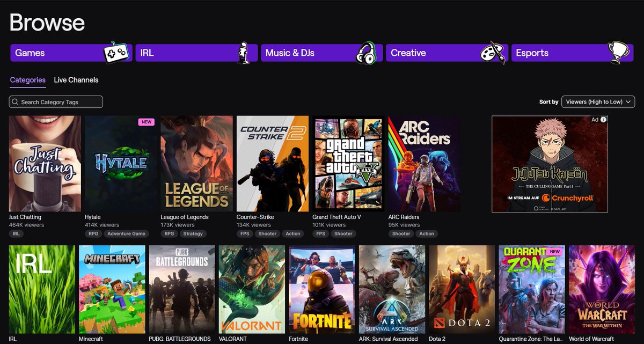
Task: Click the Fortnite title below its cover
Action: pyautogui.click(x=298, y=339)
